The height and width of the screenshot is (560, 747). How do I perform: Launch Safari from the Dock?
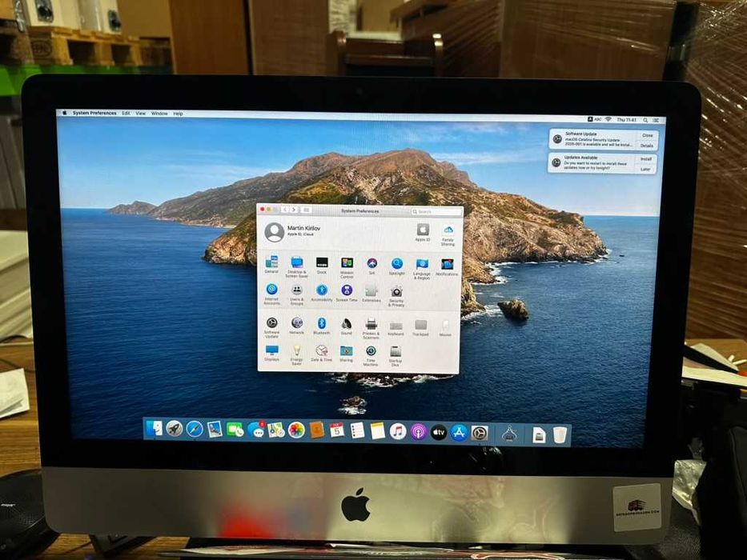tap(195, 429)
